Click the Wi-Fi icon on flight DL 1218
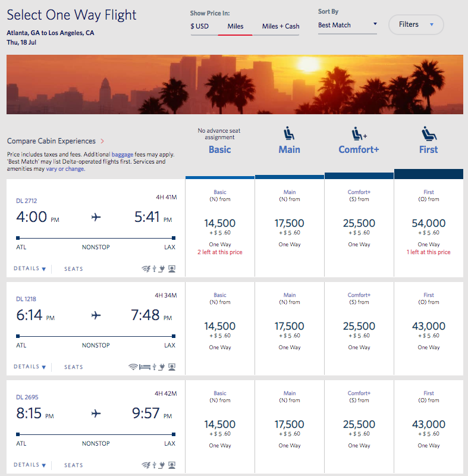The image size is (468, 476). [x=133, y=367]
